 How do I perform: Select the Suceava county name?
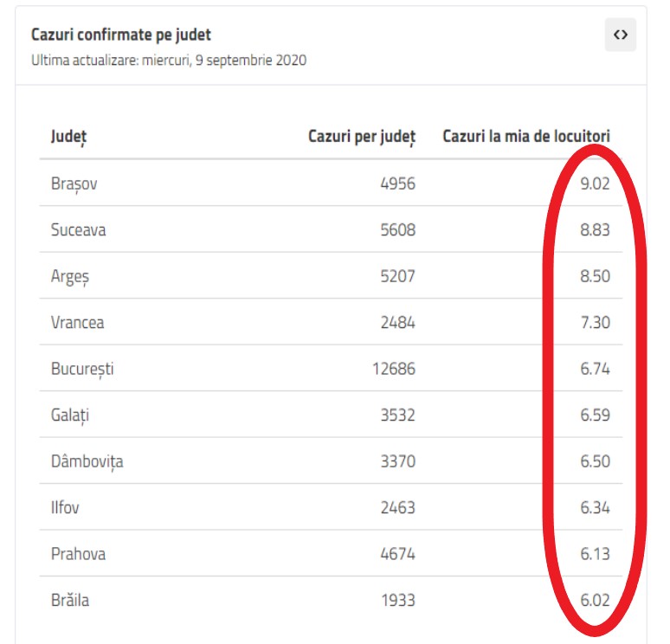point(79,230)
